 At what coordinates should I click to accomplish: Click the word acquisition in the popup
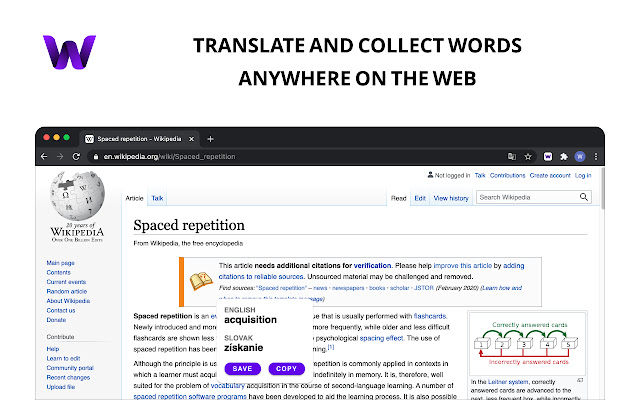(x=250, y=320)
